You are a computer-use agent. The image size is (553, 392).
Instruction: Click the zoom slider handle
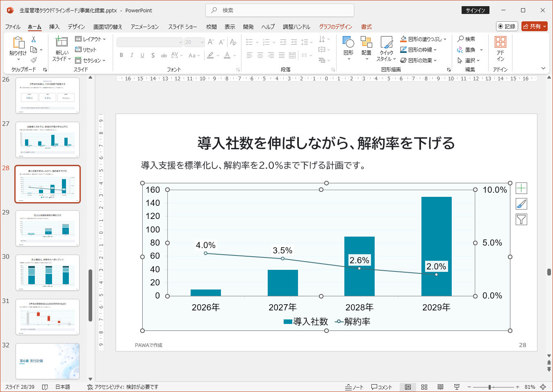(x=489, y=387)
